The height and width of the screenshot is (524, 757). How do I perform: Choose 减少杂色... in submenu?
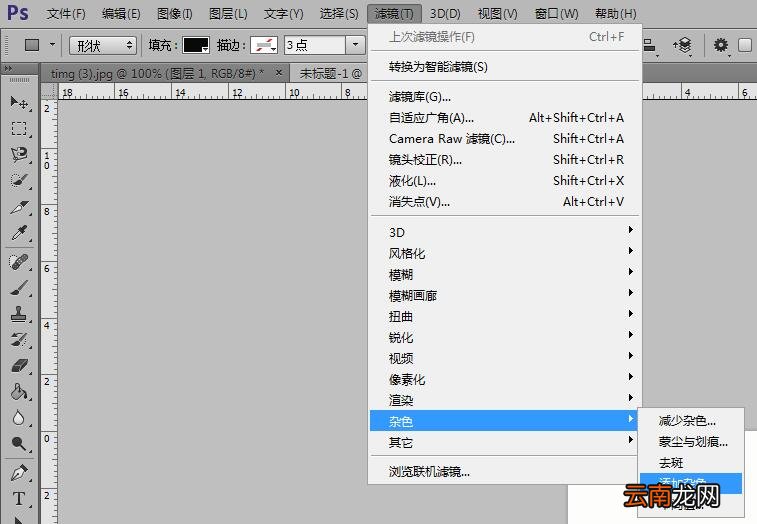[691, 421]
